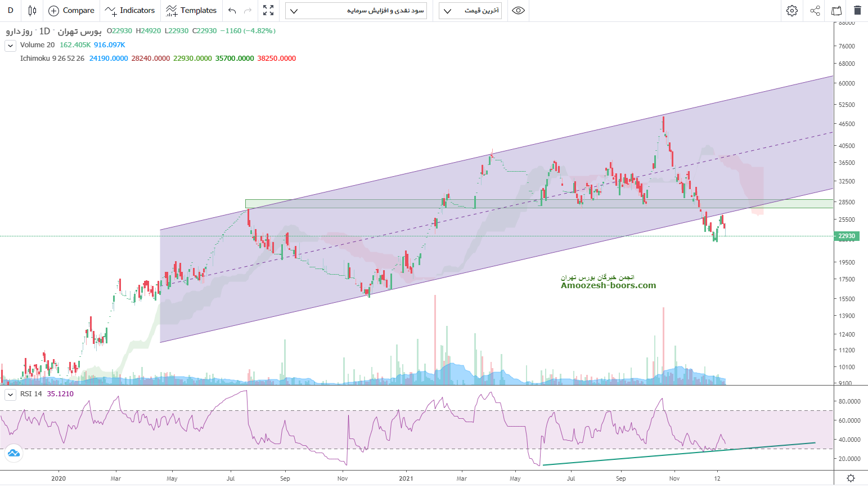The image size is (868, 488).
Task: Click the Compare button
Action: pos(71,11)
